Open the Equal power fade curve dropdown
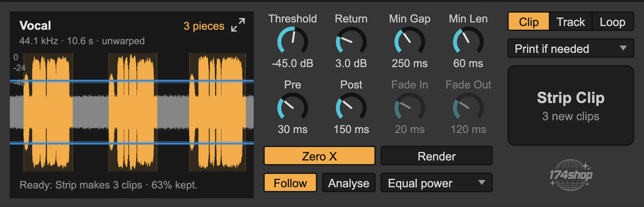The width and height of the screenshot is (644, 207). [x=437, y=183]
